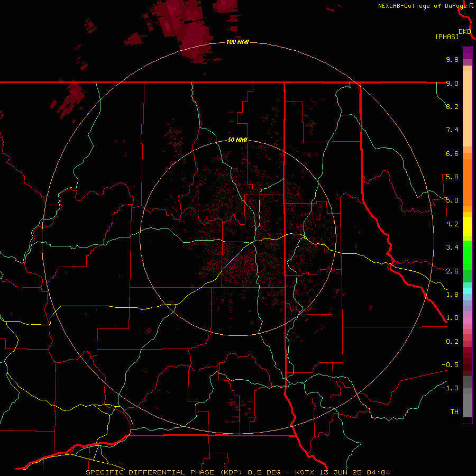Image resolution: width=476 pixels, height=476 pixels.
Task: Click the 4.2 color scale value
Action: click(452, 224)
